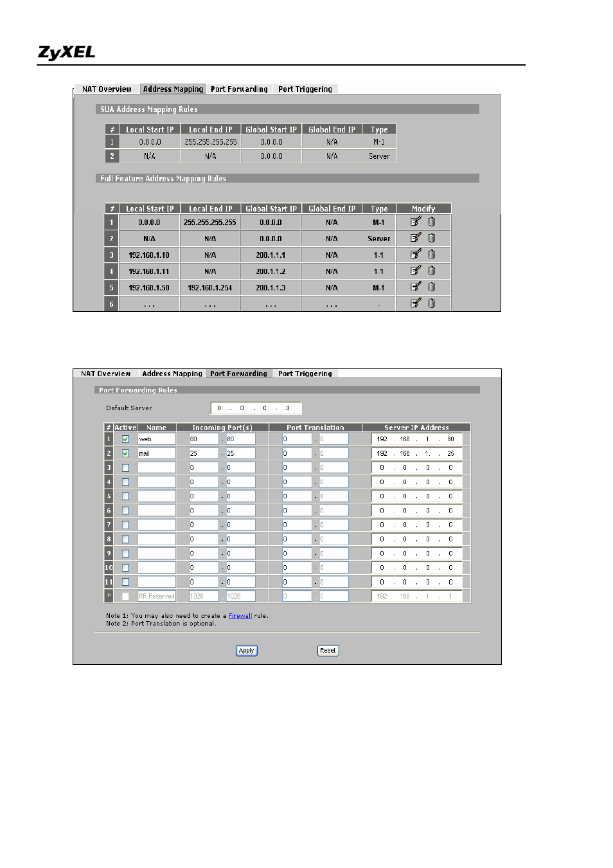The image size is (613, 868).
Task: Open Port Triggering tab in upper panel
Action: pos(305,89)
